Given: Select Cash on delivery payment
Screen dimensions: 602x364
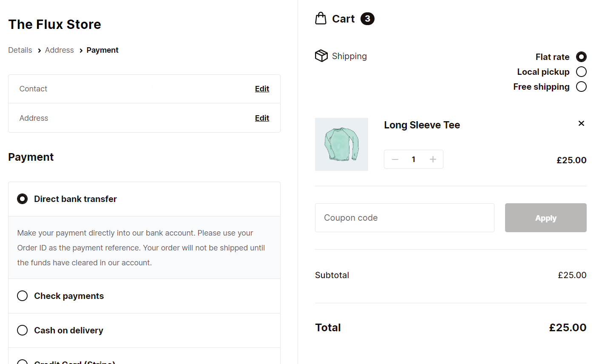Looking at the screenshot, I should [x=22, y=330].
